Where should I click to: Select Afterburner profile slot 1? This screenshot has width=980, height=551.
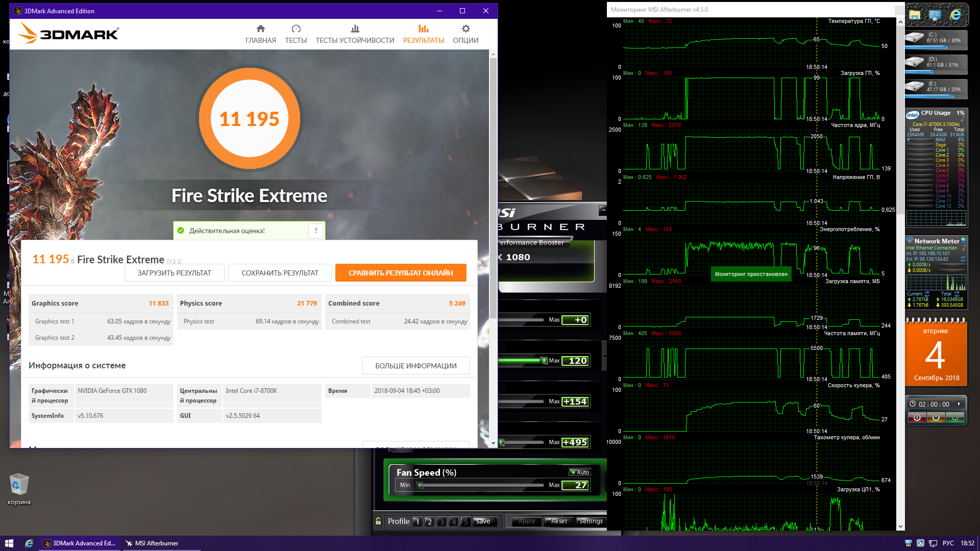(x=417, y=521)
